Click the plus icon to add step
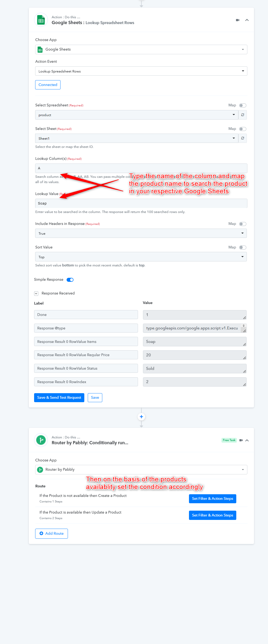This screenshot has height=644, width=268. [x=141, y=417]
